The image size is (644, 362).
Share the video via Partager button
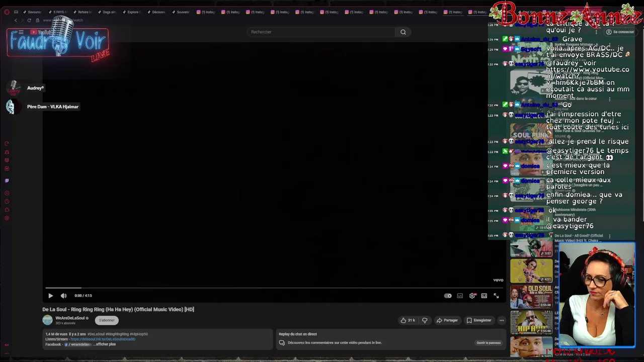(447, 320)
